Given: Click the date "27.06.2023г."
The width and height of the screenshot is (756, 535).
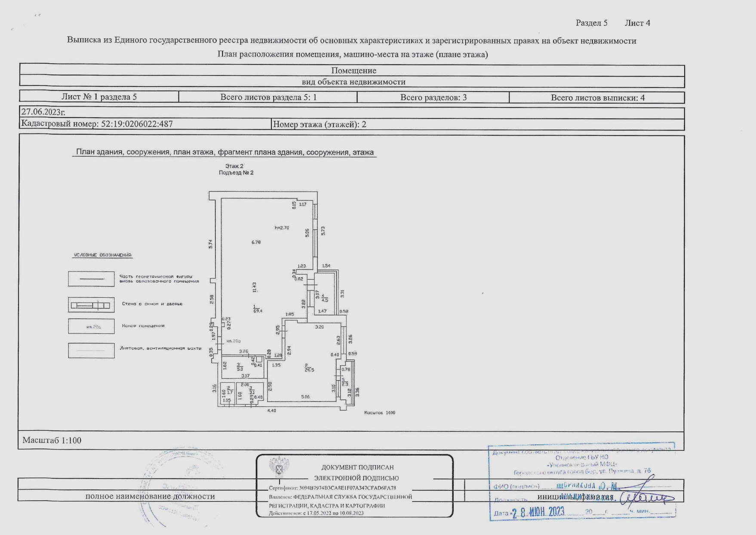Looking at the screenshot, I should 43,112.
